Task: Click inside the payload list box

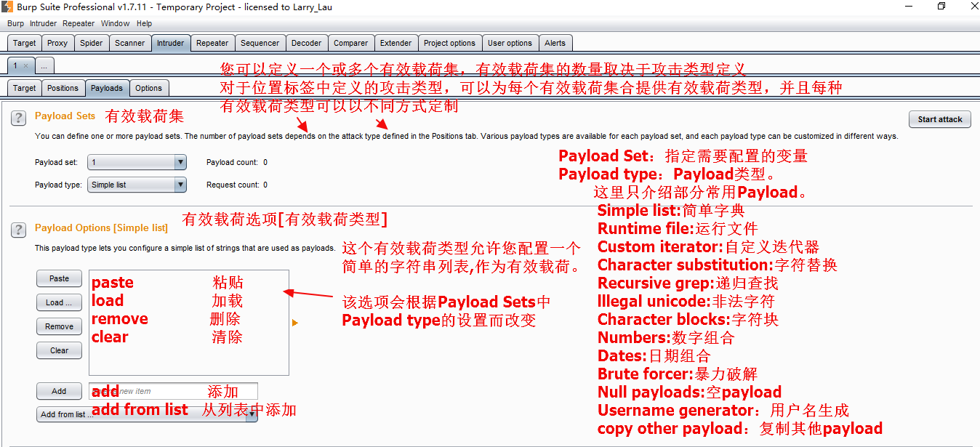Action: 189,323
